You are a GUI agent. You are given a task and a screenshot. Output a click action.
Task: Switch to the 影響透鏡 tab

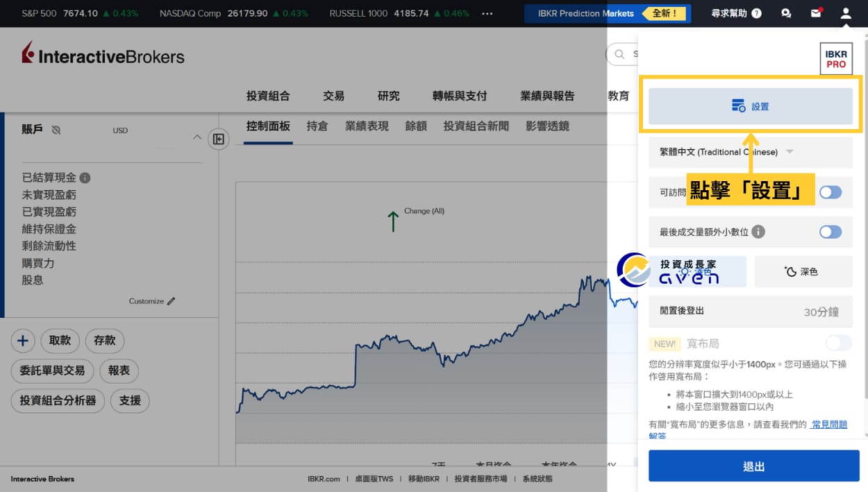[x=547, y=126]
